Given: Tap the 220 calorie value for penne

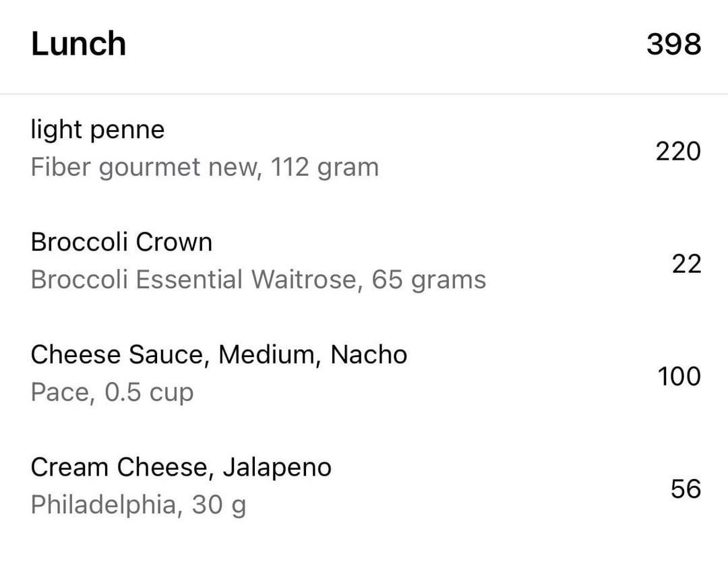Looking at the screenshot, I should click(678, 151).
